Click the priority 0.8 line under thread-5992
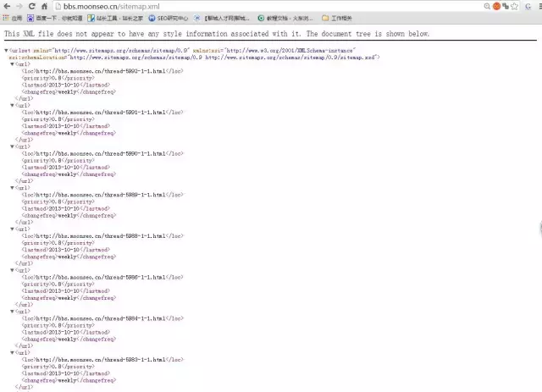The image size is (542, 392). click(x=58, y=78)
